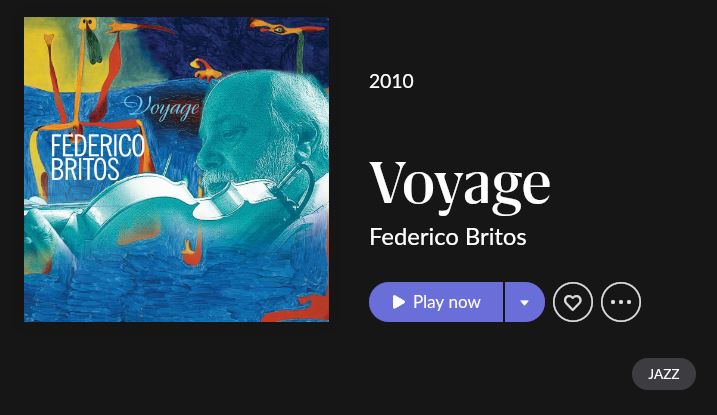Click the Play now button
This screenshot has height=415, width=717.
coord(436,302)
